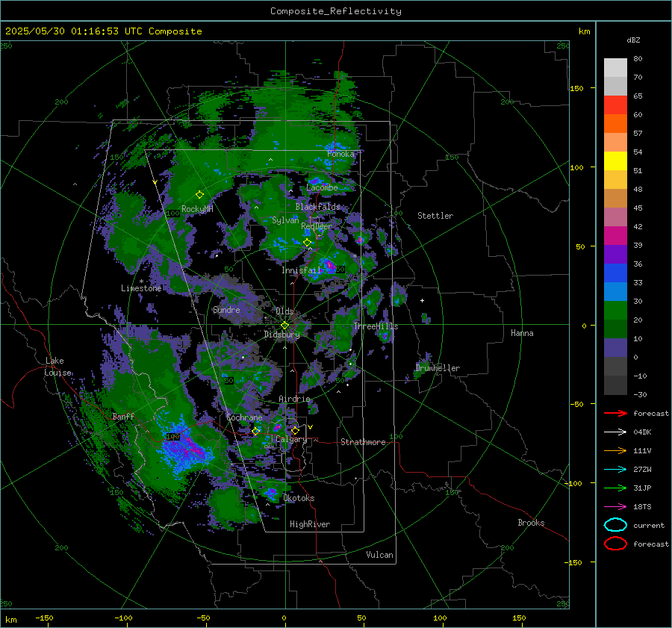Click the Strathmore city label
Image resolution: width=672 pixels, height=628 pixels.
pos(363,442)
